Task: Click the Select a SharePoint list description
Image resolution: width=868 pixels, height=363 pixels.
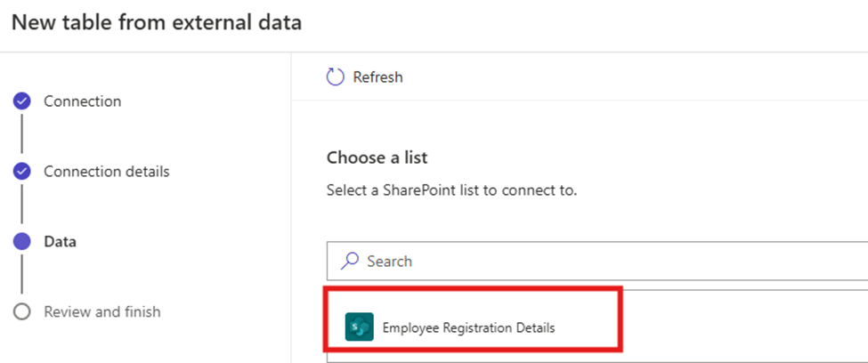Action: (452, 190)
